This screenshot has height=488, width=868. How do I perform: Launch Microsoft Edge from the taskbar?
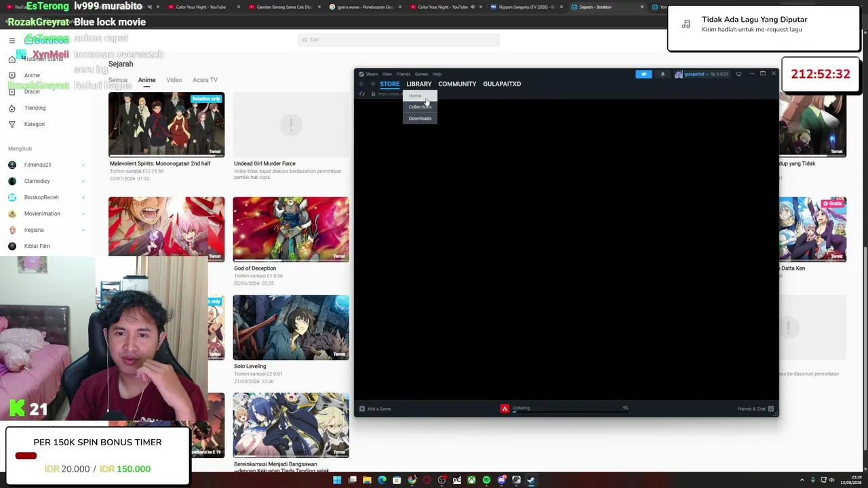coord(382,480)
